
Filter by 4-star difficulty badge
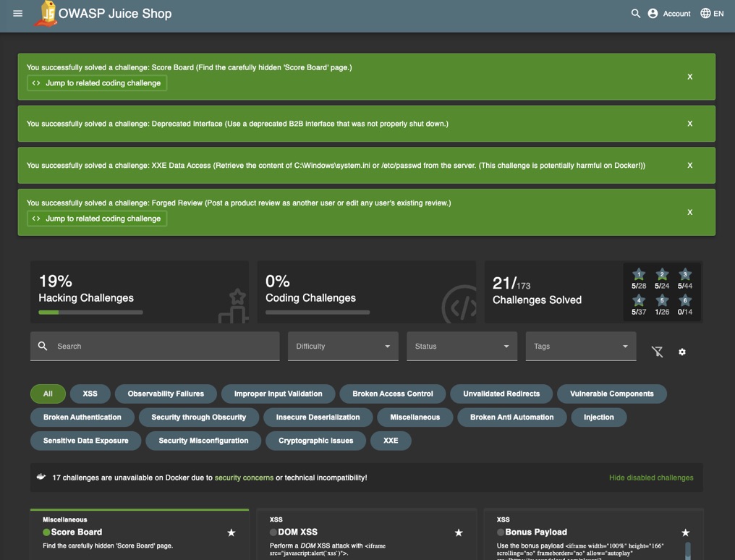tap(639, 305)
